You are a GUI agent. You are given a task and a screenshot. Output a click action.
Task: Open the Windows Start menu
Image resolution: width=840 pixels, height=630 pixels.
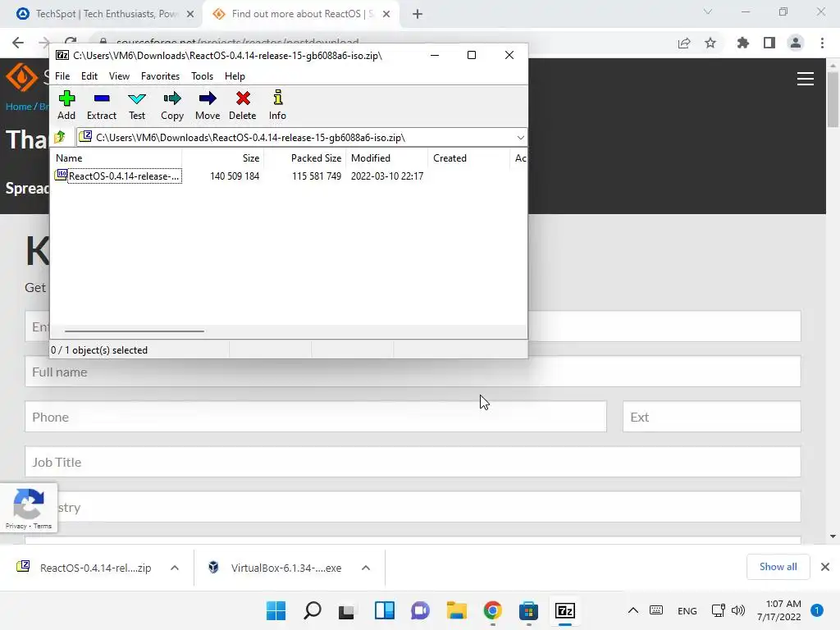tap(276, 610)
